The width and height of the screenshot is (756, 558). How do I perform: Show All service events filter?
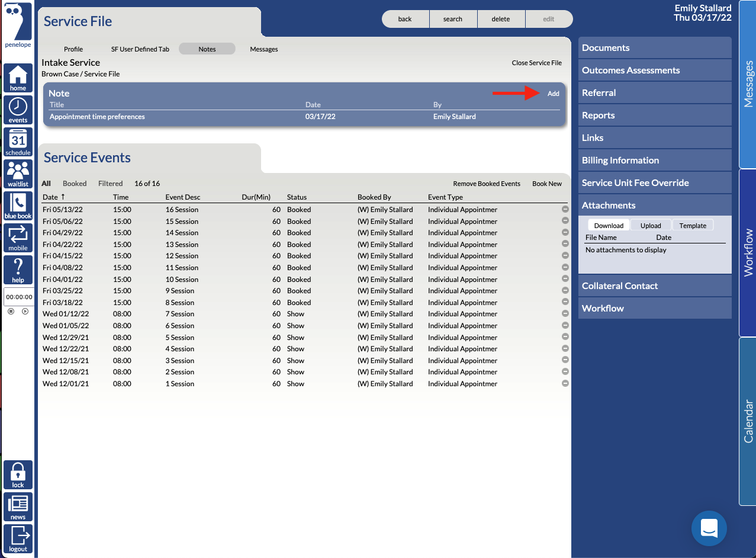point(46,184)
